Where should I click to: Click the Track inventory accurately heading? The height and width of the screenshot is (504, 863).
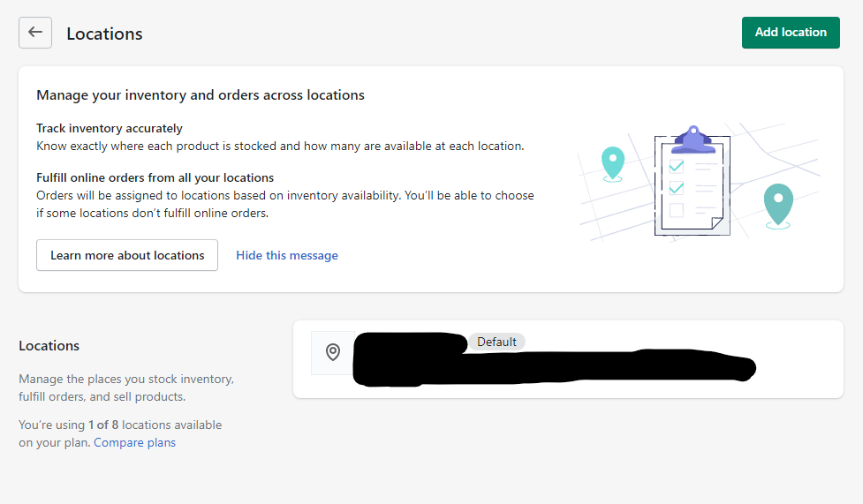coord(110,128)
